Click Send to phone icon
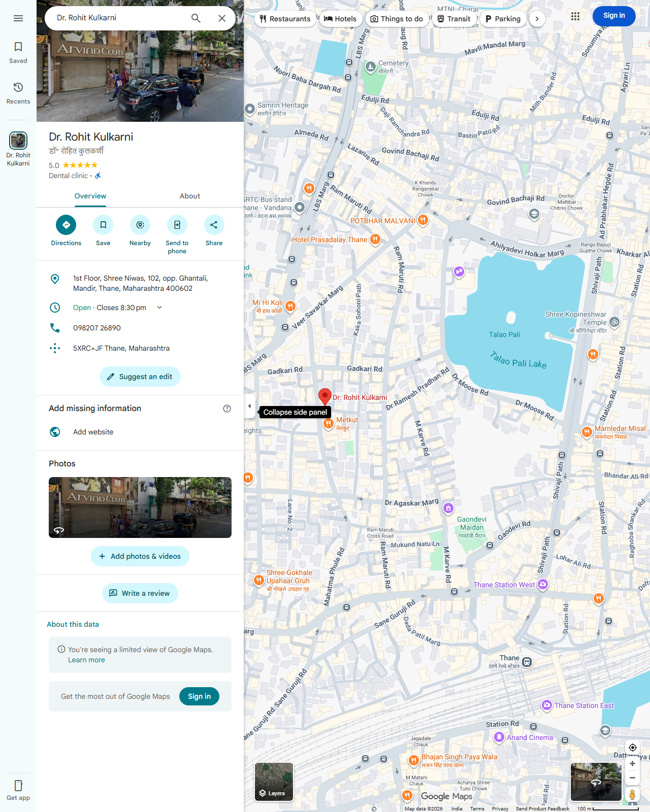The height and width of the screenshot is (812, 650). click(x=177, y=225)
